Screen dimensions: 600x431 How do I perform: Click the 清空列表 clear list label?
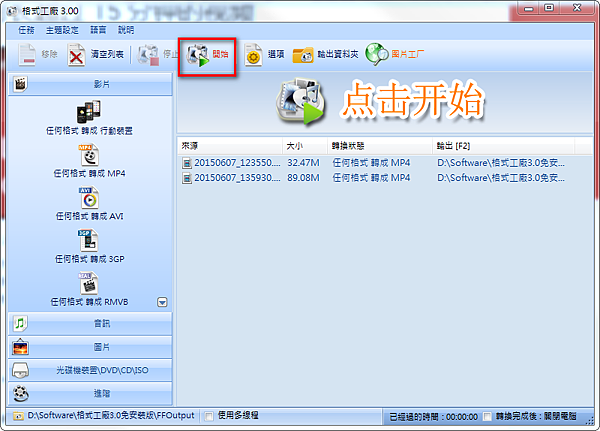[107, 54]
